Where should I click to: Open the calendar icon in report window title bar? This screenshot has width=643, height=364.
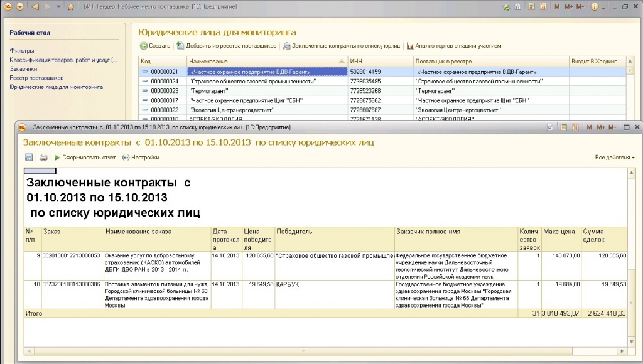[x=575, y=127]
